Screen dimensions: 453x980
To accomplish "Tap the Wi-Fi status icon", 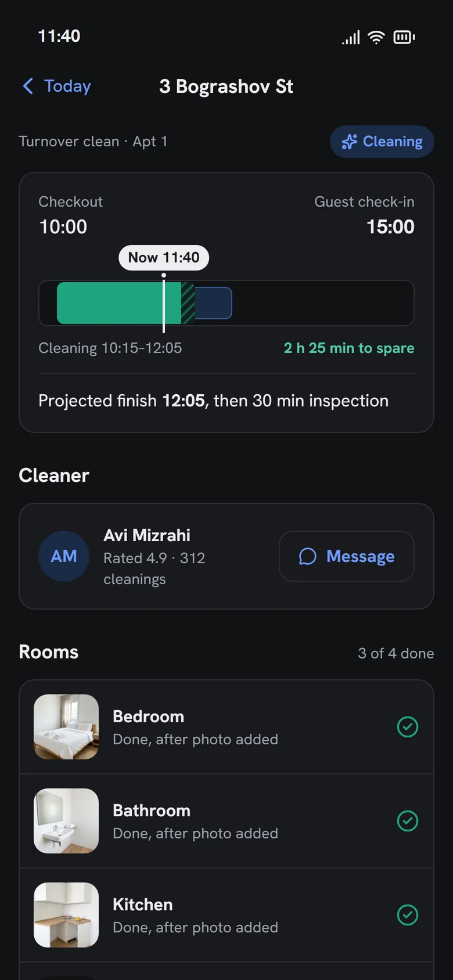I will point(376,37).
